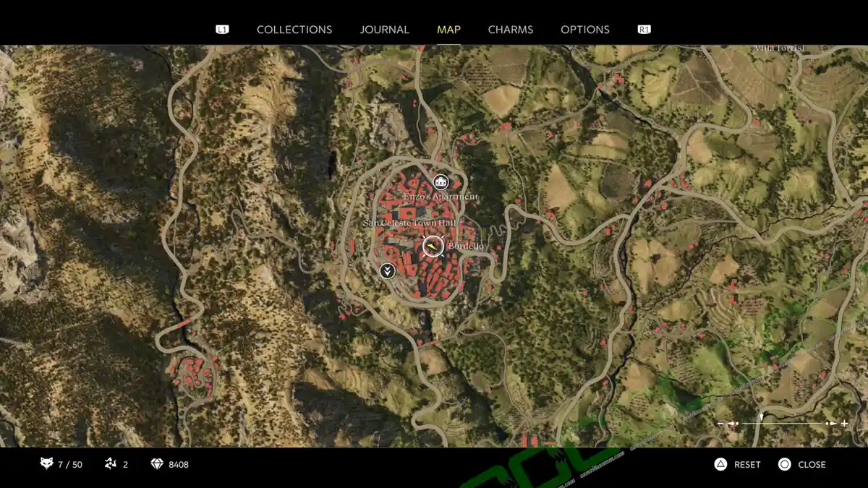
Task: Click the zoom slider track line
Action: coord(782,424)
